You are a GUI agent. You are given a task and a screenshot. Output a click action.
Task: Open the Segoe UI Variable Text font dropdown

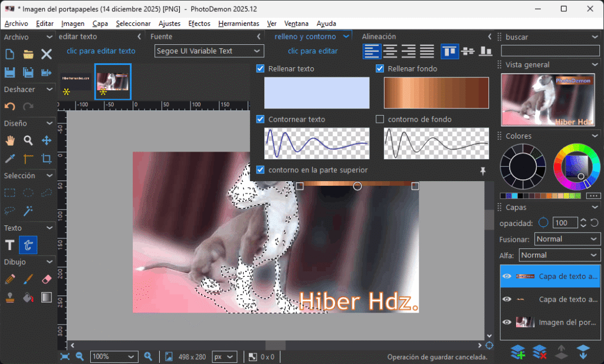[202, 51]
